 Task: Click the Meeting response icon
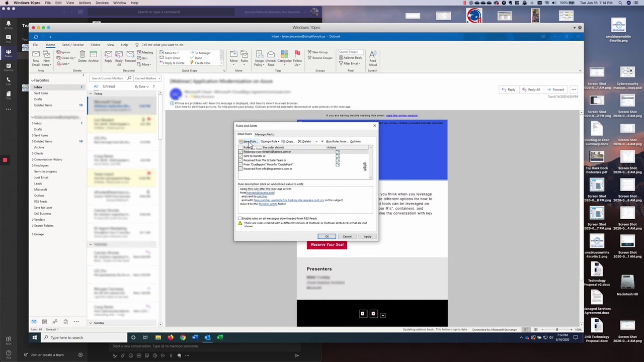coord(145,52)
